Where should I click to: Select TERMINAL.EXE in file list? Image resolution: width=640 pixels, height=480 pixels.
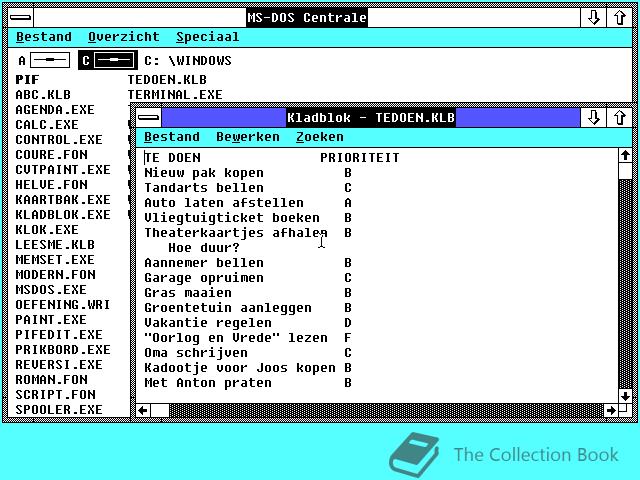tap(175, 95)
